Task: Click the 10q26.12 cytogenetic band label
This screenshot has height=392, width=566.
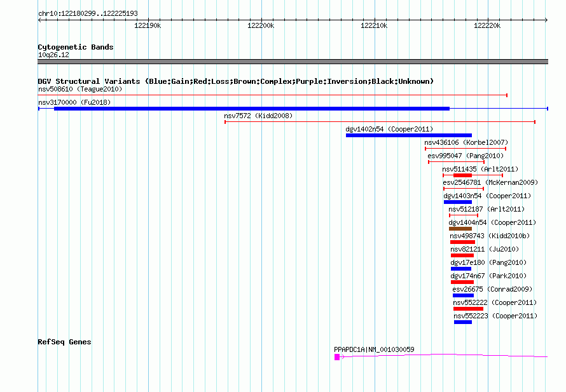Action: pos(53,55)
